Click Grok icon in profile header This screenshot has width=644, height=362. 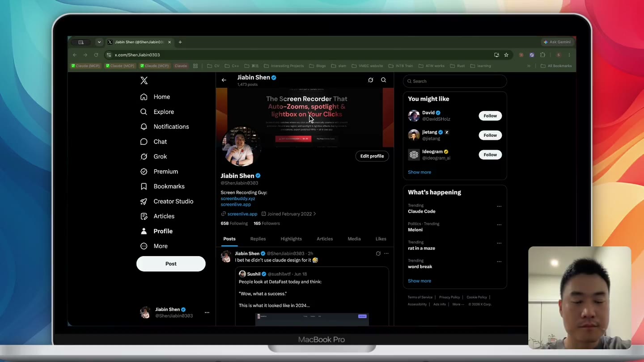(x=370, y=80)
